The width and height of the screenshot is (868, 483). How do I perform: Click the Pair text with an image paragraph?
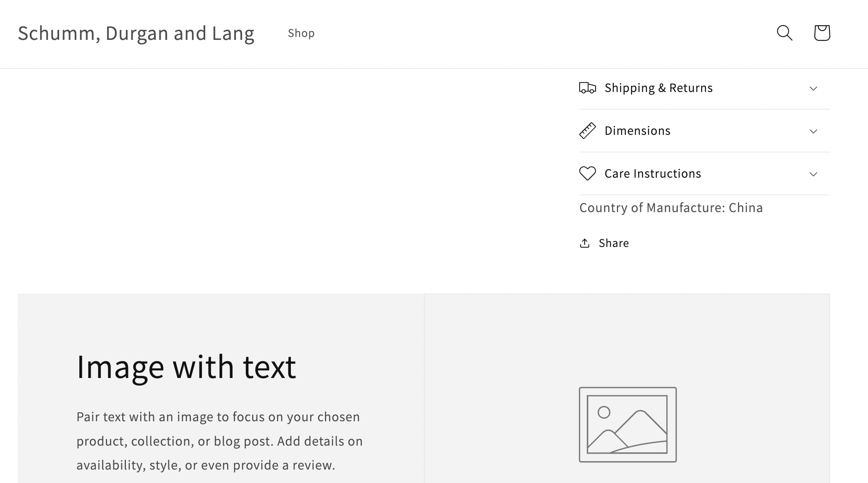[x=220, y=441]
